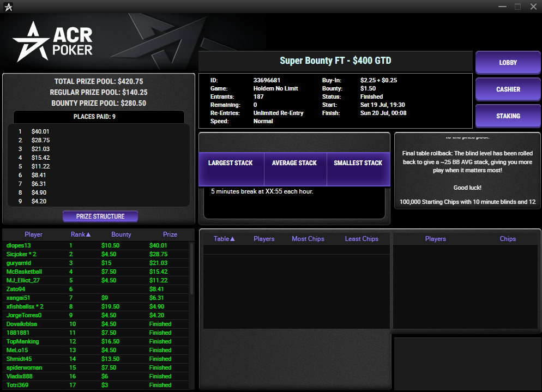The height and width of the screenshot is (392, 542).
Task: Select the Largest Stack tab
Action: pyautogui.click(x=231, y=170)
